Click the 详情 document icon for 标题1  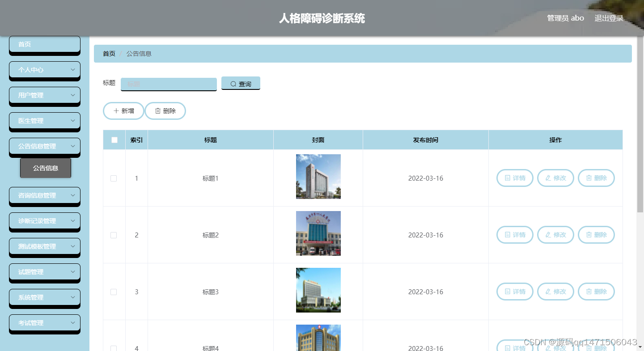pyautogui.click(x=508, y=178)
